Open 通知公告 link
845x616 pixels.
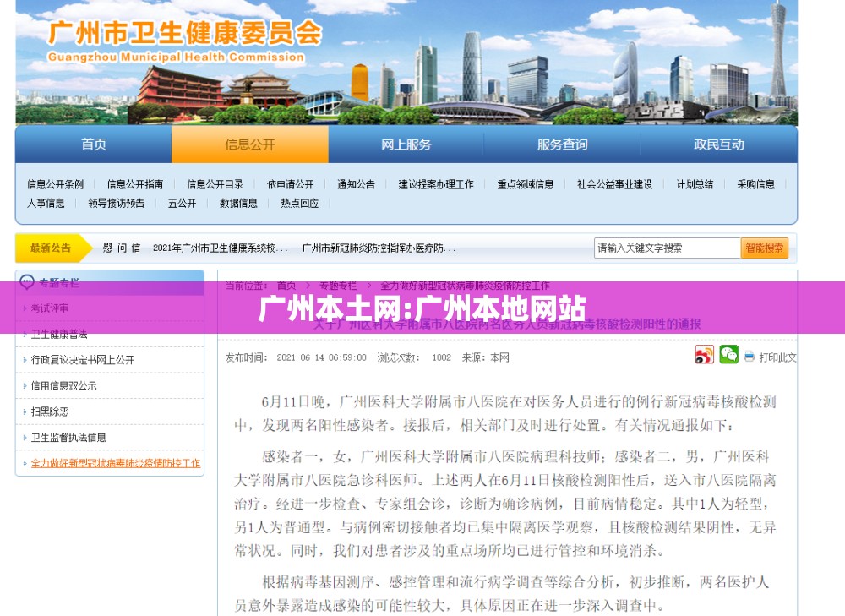pos(356,184)
